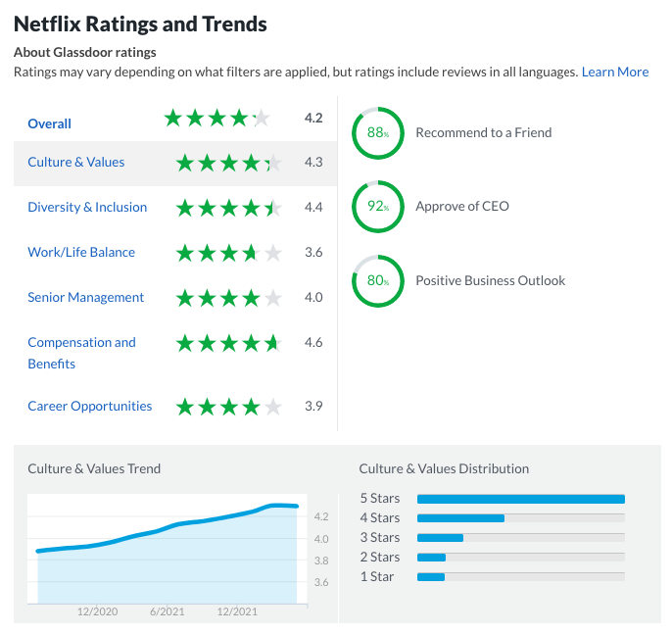Click the Compensation and Benefits star icons
The image size is (672, 634).
(x=229, y=343)
